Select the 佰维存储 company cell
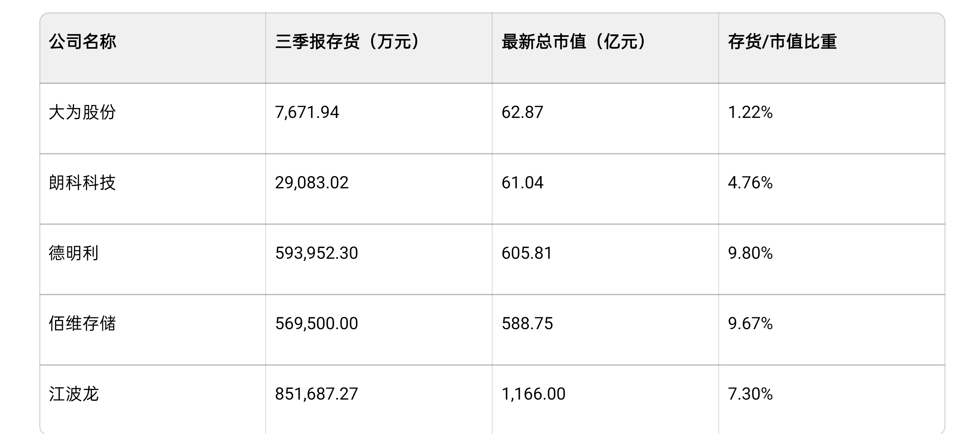Screen dimensions: 980x434 153,330
